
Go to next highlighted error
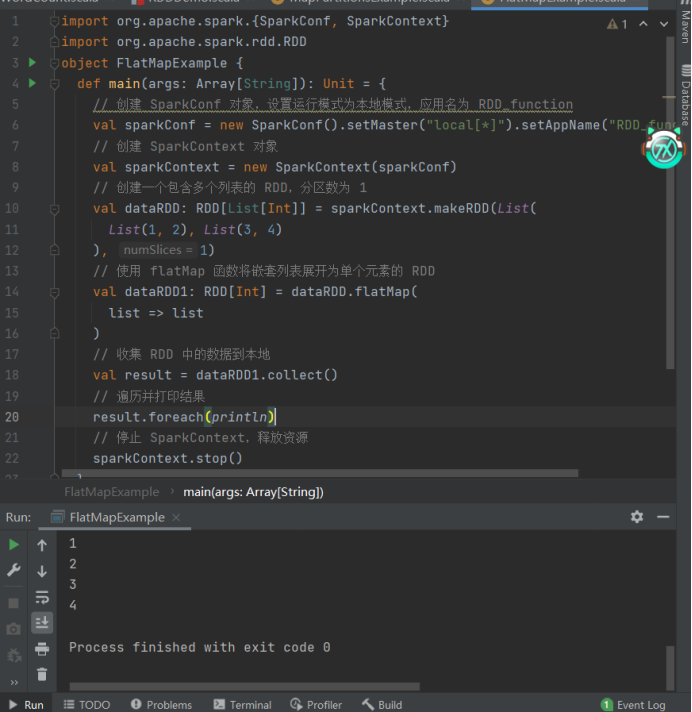tap(664, 24)
